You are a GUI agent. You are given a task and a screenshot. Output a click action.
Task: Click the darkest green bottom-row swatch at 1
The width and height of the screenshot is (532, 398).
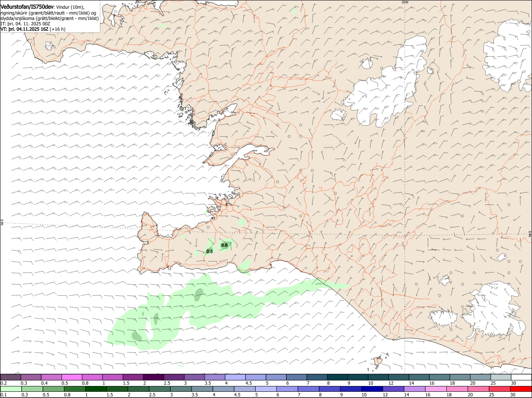tap(96, 389)
